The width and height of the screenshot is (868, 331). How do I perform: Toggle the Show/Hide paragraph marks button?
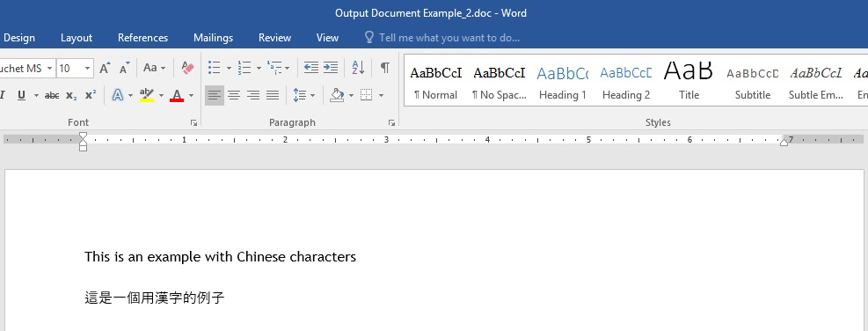click(384, 68)
